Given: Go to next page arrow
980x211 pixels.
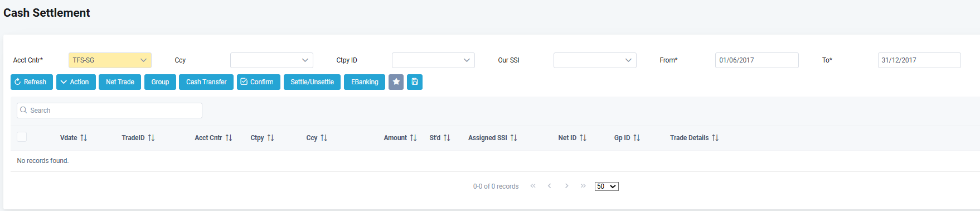Looking at the screenshot, I should pyautogui.click(x=566, y=186).
